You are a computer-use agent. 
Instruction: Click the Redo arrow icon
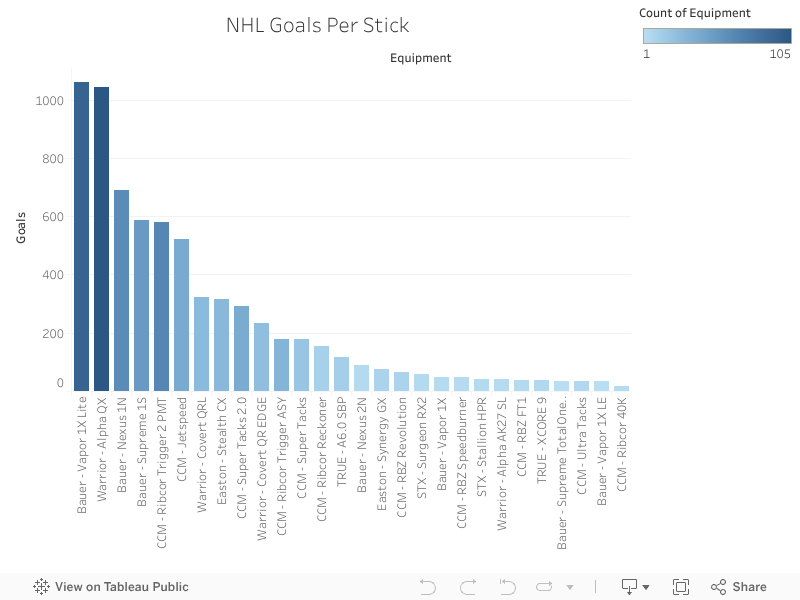pyautogui.click(x=466, y=586)
